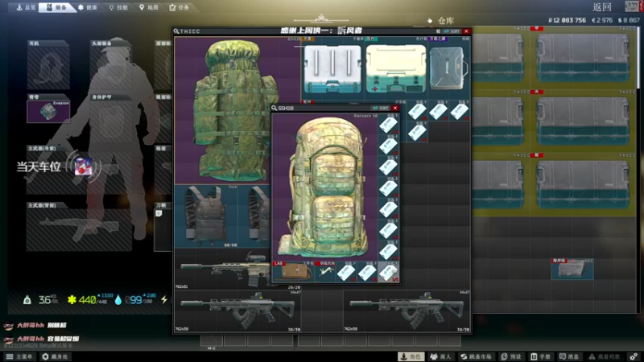Select the small pouch item low in stash
The height and width of the screenshot is (362, 644).
(x=572, y=269)
